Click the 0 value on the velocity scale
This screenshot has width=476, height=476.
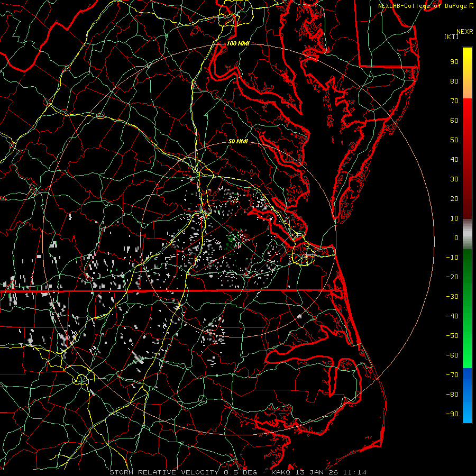click(x=456, y=238)
